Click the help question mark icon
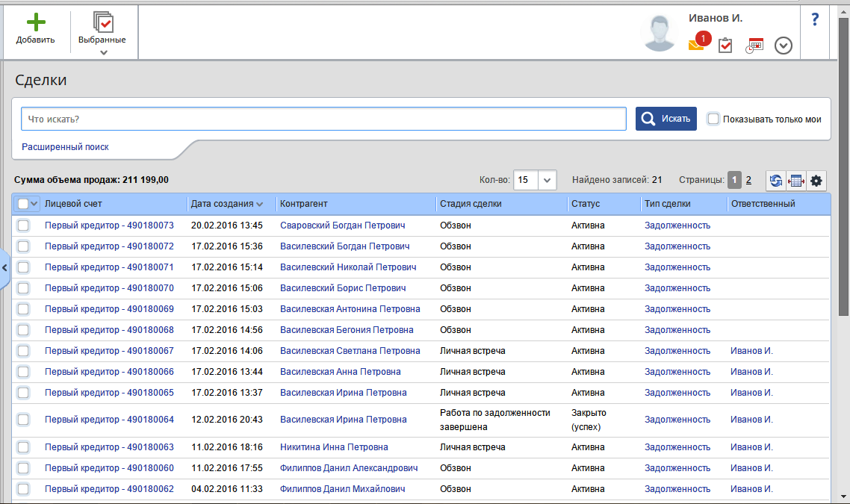The image size is (850, 504). click(815, 20)
